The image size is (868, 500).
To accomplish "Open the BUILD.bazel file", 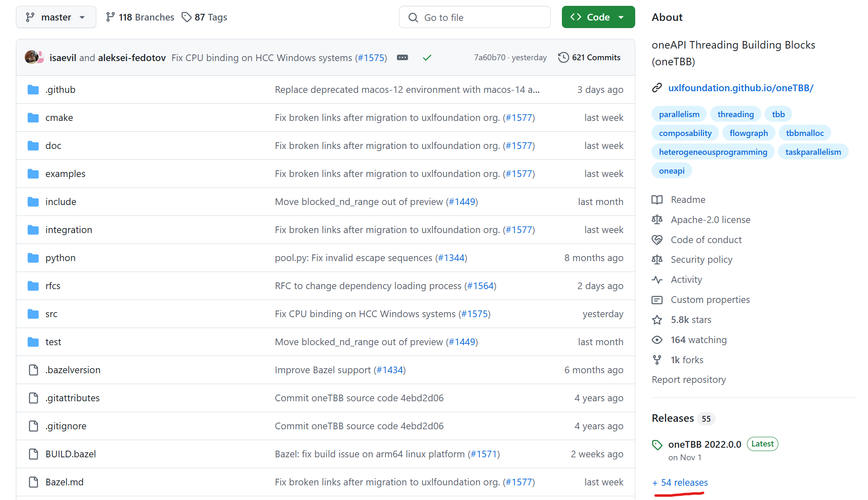I will [70, 454].
